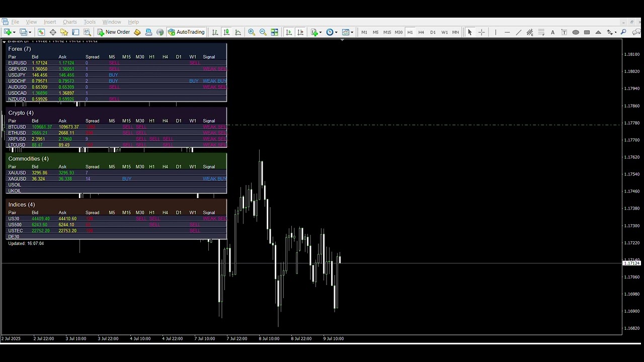Select the rectangle drawing tool
Image resolution: width=644 pixels, height=362 pixels.
[x=587, y=32]
